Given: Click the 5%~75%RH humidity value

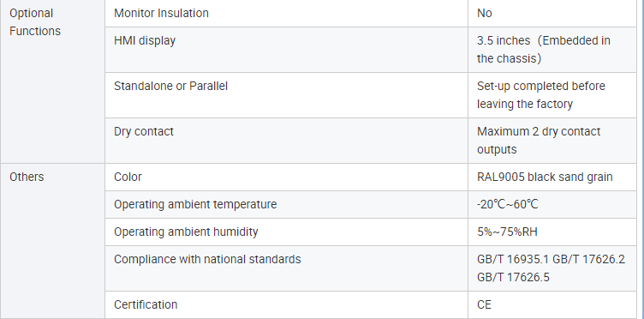Looking at the screenshot, I should 507,232.
